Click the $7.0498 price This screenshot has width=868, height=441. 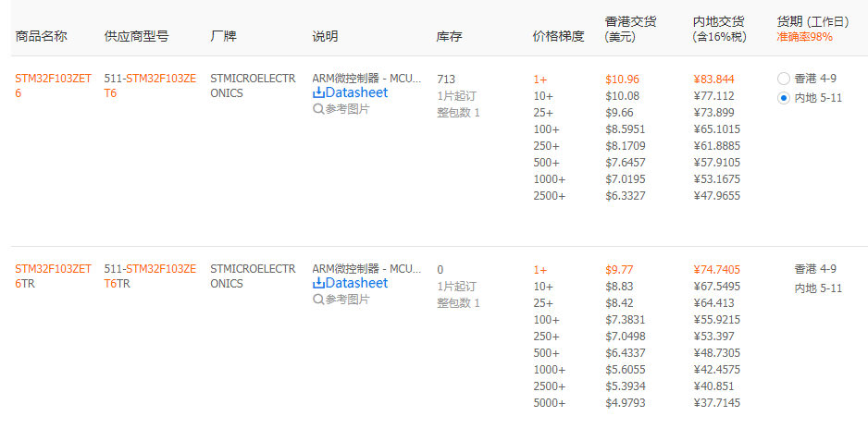pos(626,336)
